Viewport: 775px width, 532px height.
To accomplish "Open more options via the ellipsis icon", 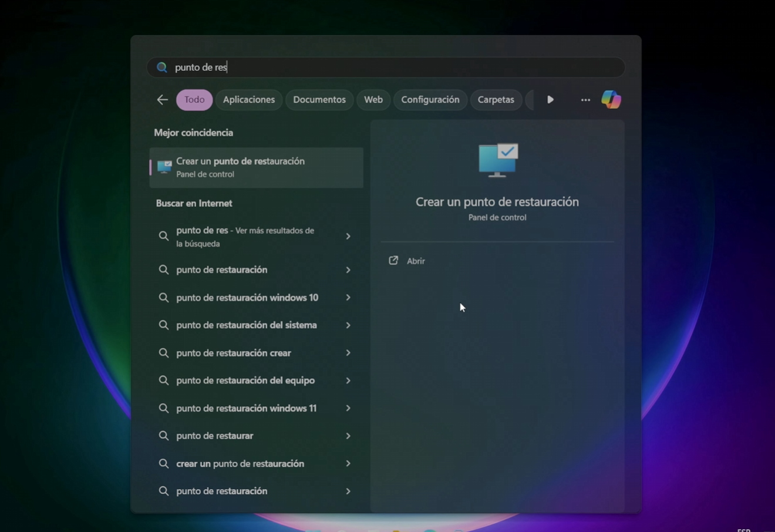I will (585, 100).
